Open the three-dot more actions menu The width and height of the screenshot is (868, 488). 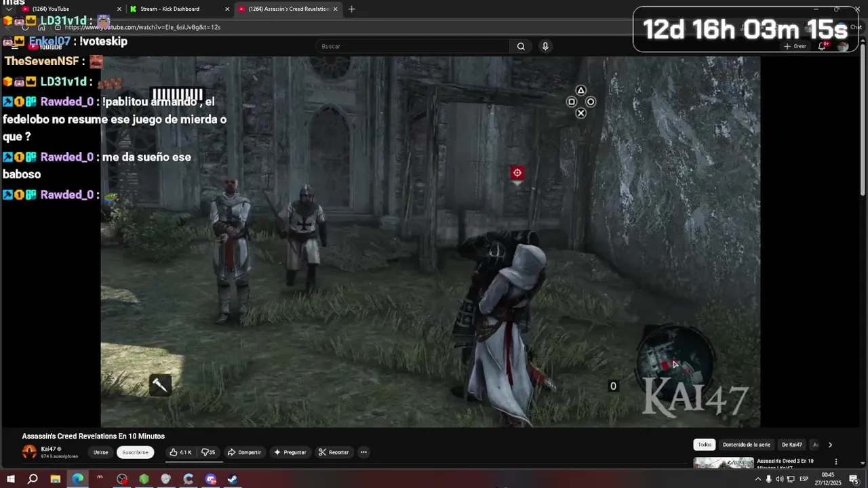click(363, 452)
